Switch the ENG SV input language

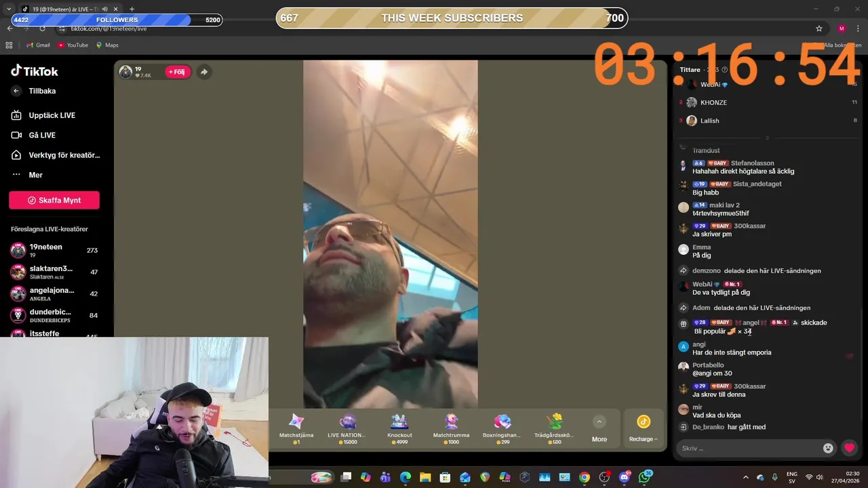pyautogui.click(x=791, y=477)
